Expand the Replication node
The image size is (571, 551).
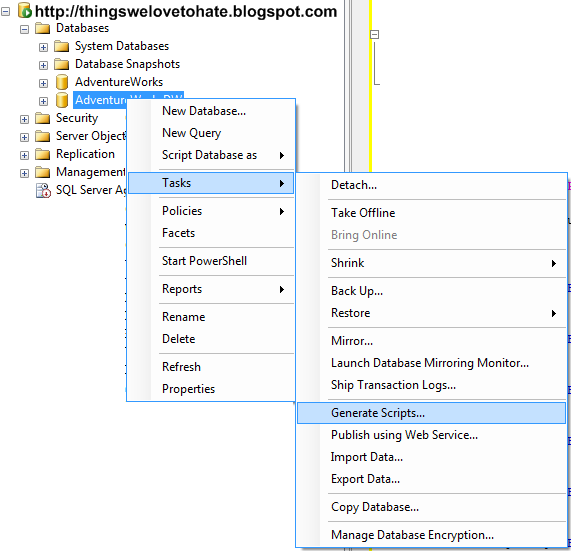click(x=24, y=155)
